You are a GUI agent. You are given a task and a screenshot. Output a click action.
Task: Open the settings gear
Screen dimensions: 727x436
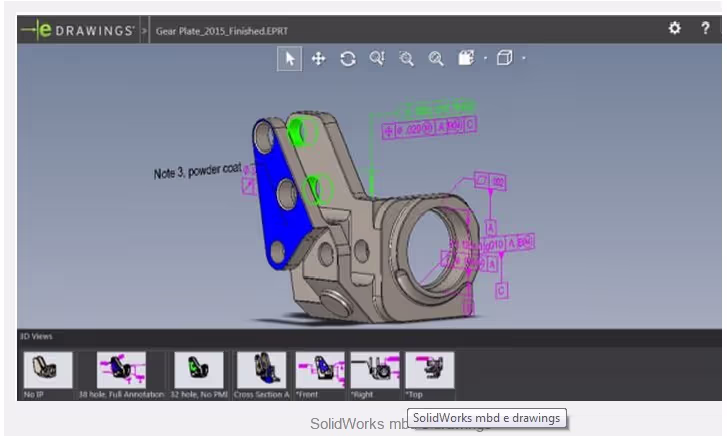coord(675,28)
